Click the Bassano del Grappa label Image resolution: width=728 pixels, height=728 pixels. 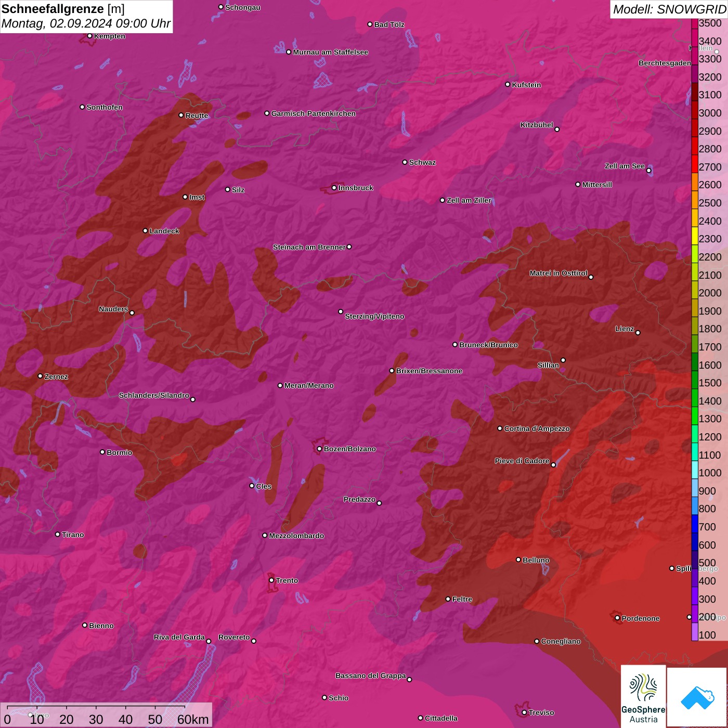click(371, 675)
